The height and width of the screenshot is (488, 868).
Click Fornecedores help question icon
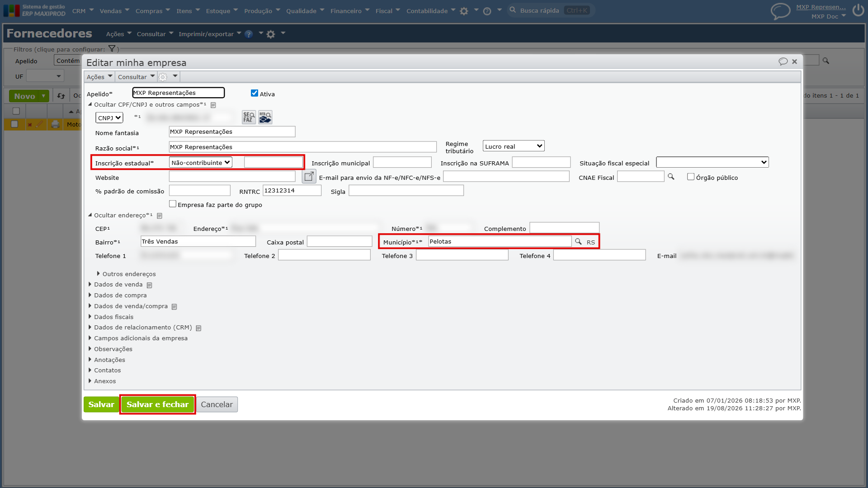(x=249, y=34)
